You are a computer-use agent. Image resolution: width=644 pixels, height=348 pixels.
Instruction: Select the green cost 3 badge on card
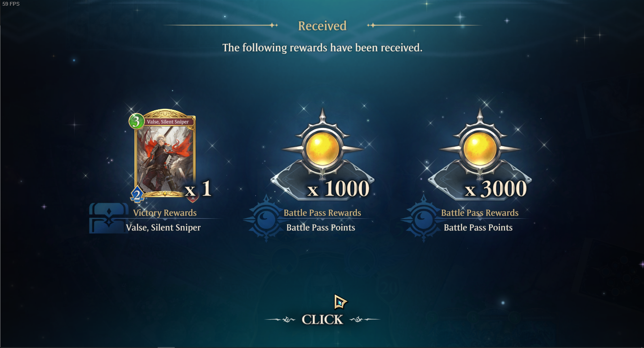pyautogui.click(x=136, y=122)
